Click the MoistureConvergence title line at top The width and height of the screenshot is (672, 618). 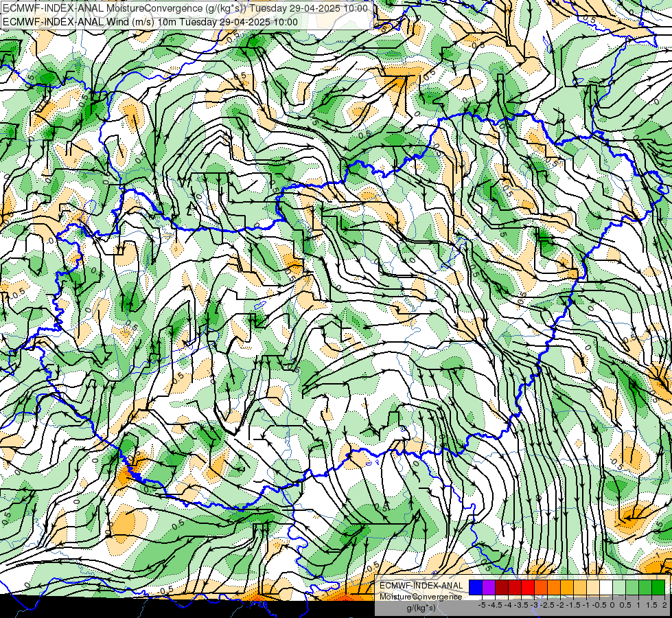(x=185, y=8)
